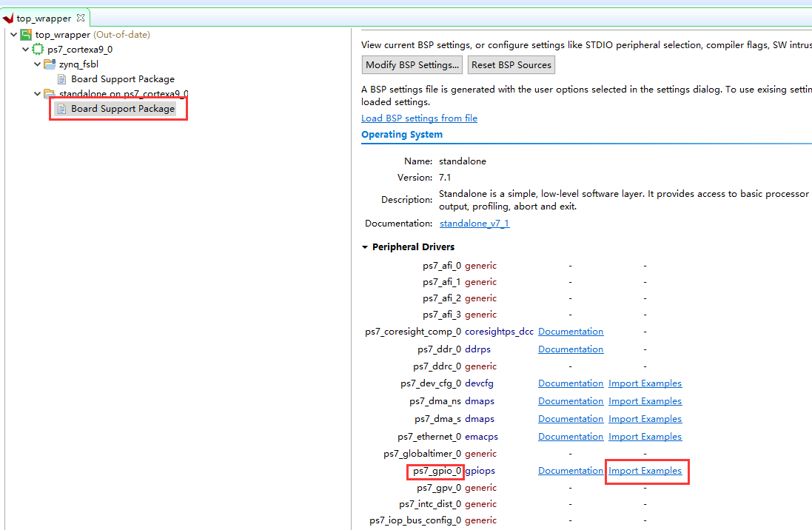Image resolution: width=812 pixels, height=530 pixels.
Task: Open Import Examples for ps7_gpio_0
Action: 645,471
